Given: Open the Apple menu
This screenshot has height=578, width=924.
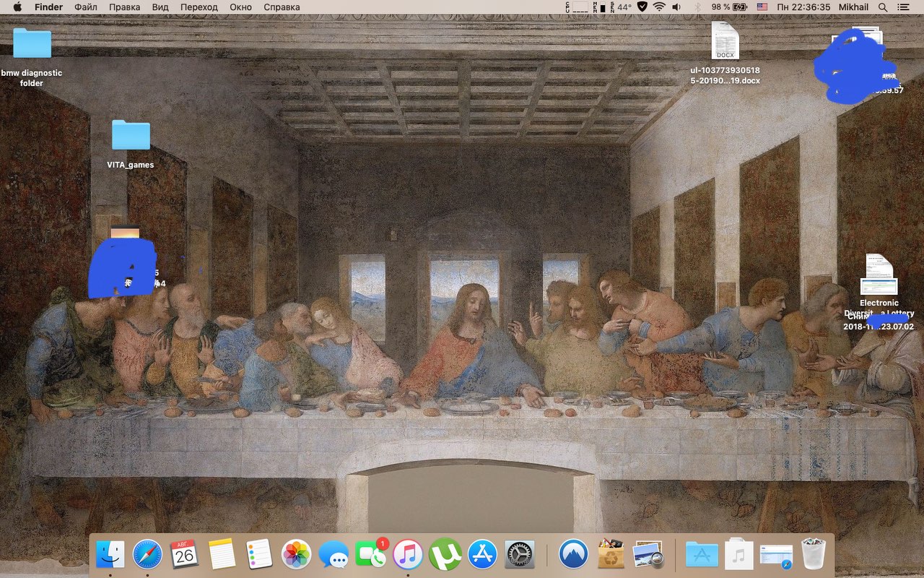Looking at the screenshot, I should point(17,7).
